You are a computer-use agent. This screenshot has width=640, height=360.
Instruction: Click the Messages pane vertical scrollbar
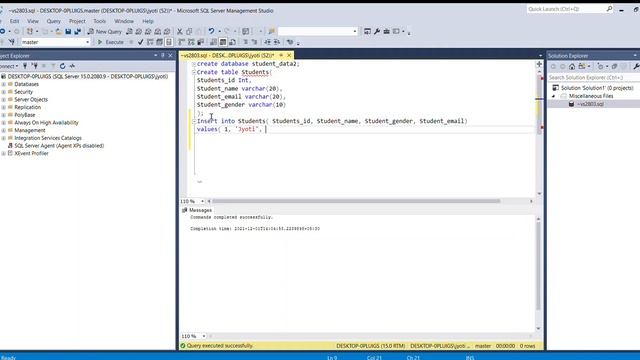(x=538, y=266)
